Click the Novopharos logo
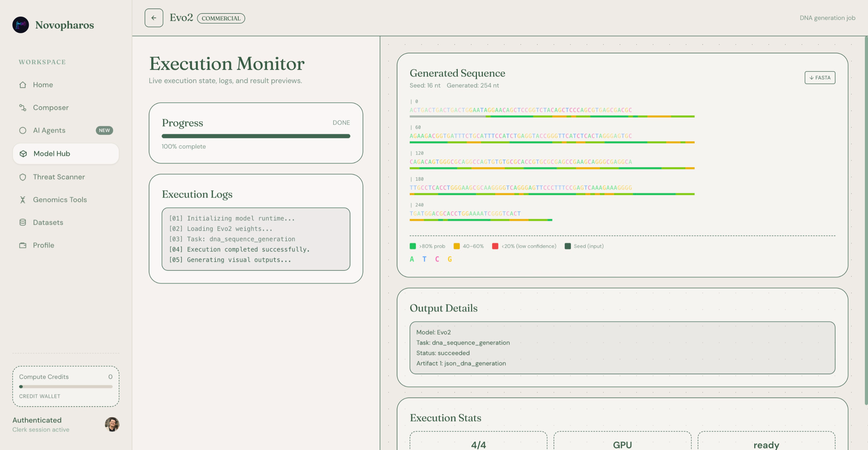 [x=21, y=25]
